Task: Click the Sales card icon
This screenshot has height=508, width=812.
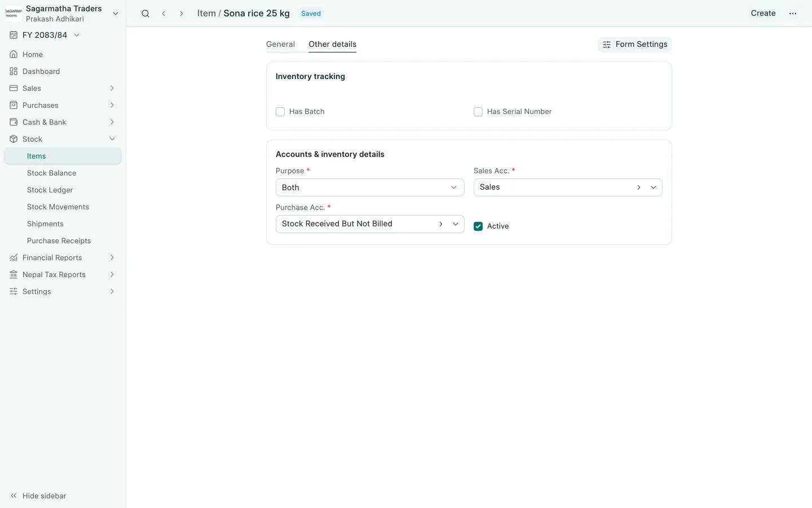Action: (14, 88)
